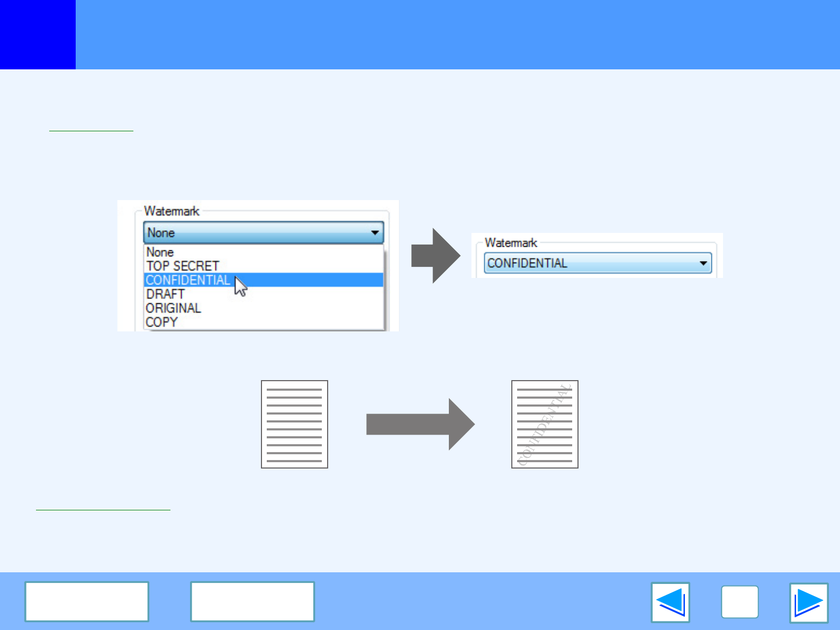Choose COPY in the watermark list
This screenshot has width=840, height=630.
click(161, 322)
